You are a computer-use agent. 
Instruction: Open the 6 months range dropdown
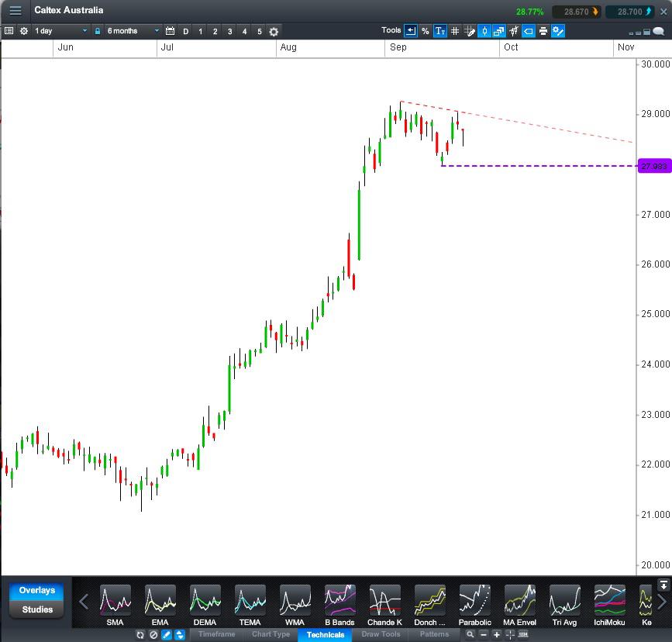coord(133,31)
